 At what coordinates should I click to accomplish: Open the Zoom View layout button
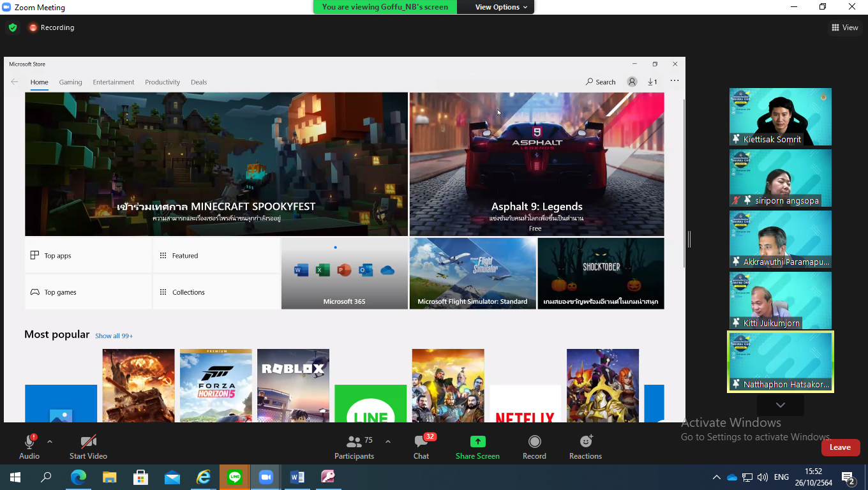(845, 27)
